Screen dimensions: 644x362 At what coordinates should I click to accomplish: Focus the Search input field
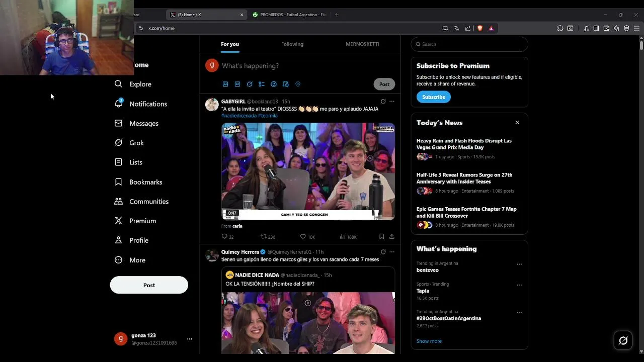click(469, 44)
